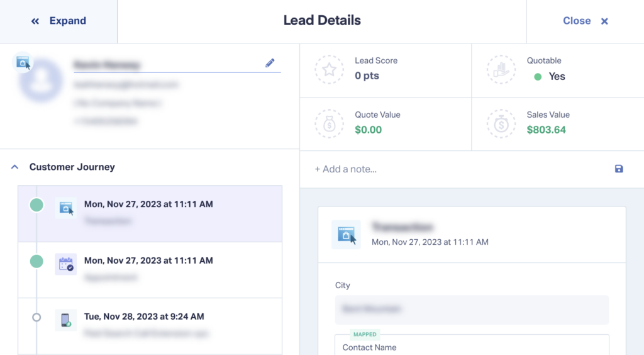Click the lead avatar profile picture
The width and height of the screenshot is (644, 355).
40,81
